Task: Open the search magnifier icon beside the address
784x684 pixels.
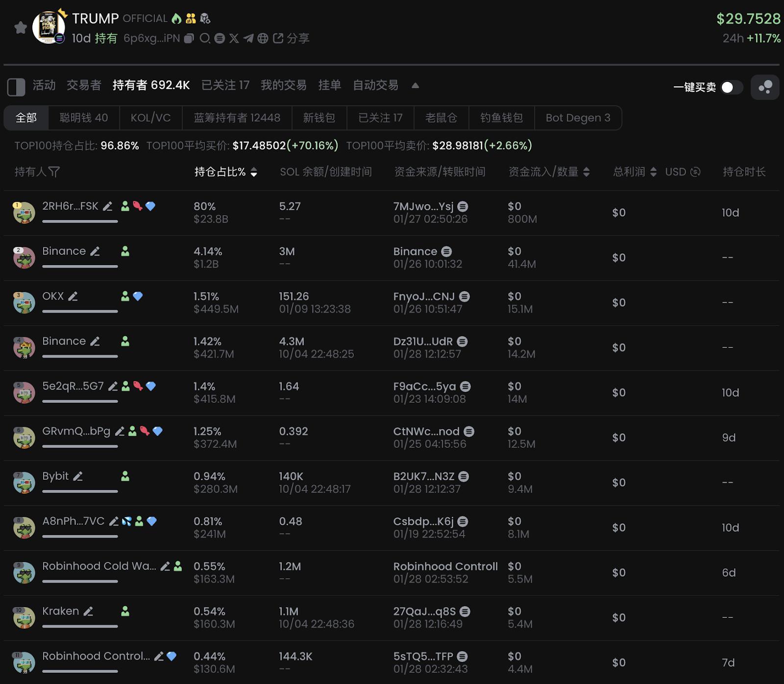Action: coord(205,38)
